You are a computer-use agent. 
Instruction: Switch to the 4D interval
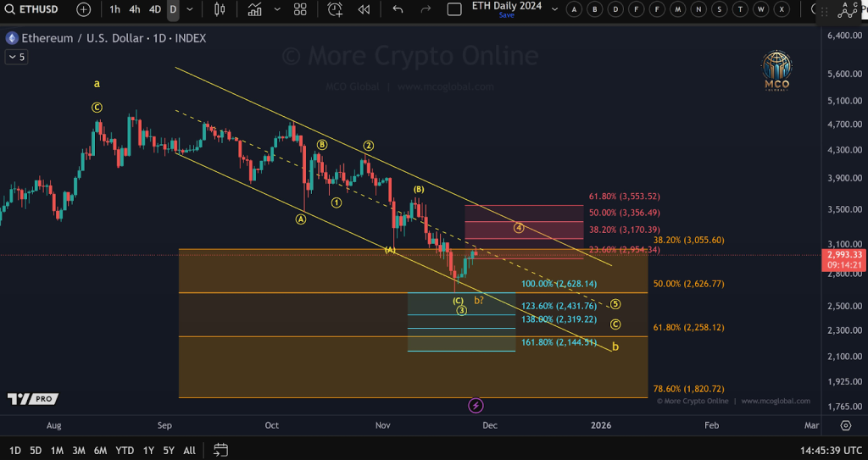pyautogui.click(x=155, y=8)
